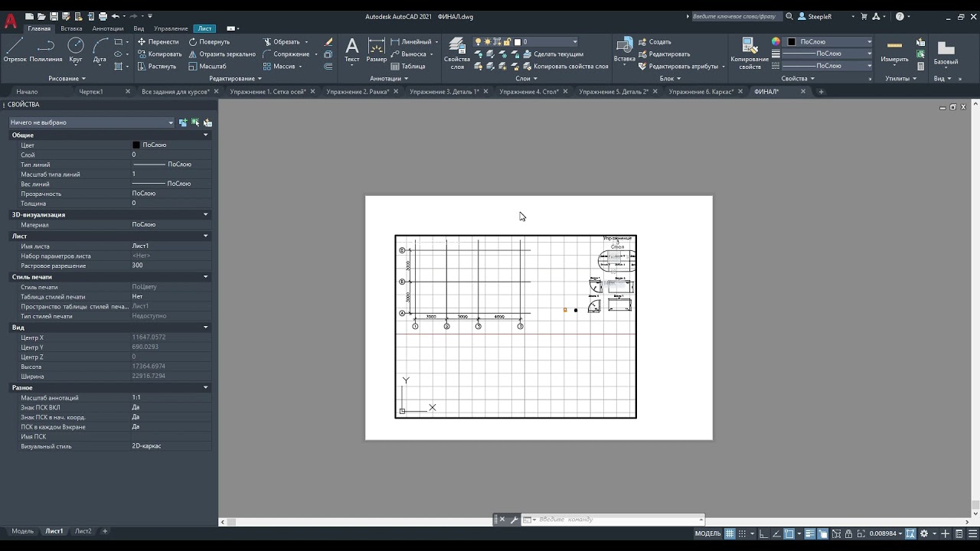Open the Аннотации ribbon tab
This screenshot has height=551, width=980.
point(108,28)
